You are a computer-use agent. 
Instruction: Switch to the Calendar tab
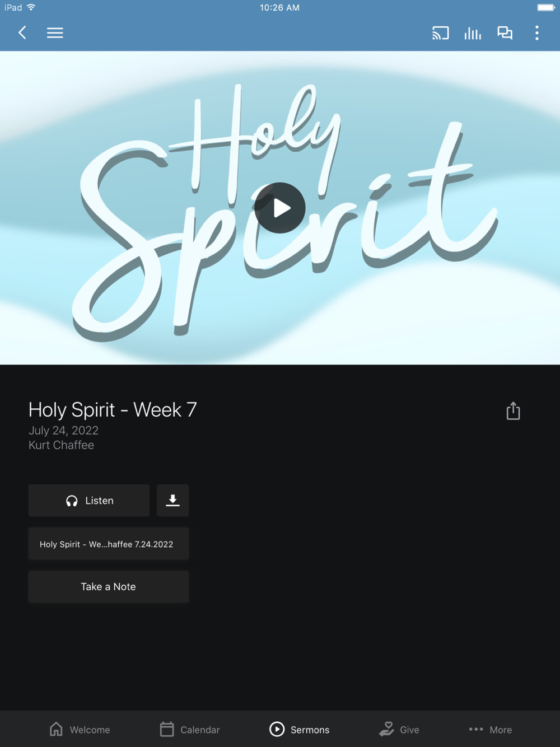190,730
